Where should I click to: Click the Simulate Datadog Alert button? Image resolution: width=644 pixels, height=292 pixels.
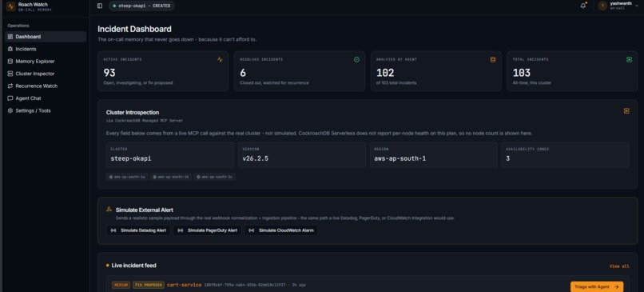[138, 230]
